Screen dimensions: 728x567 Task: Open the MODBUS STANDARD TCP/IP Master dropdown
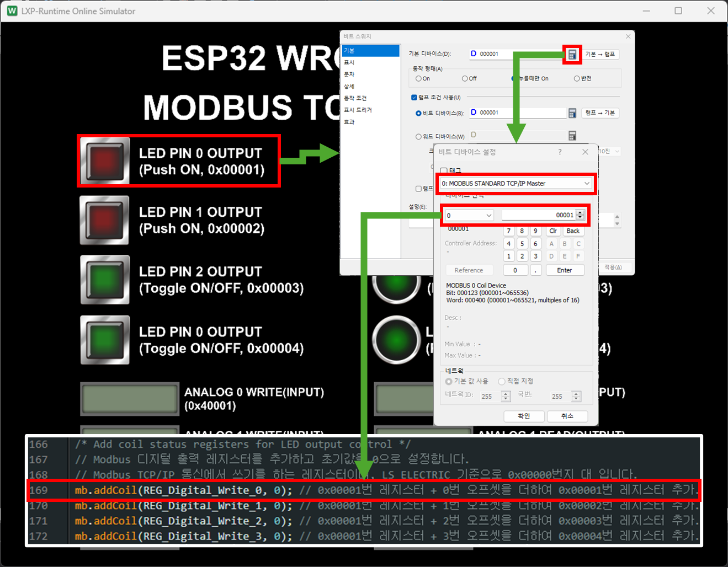[x=516, y=183]
